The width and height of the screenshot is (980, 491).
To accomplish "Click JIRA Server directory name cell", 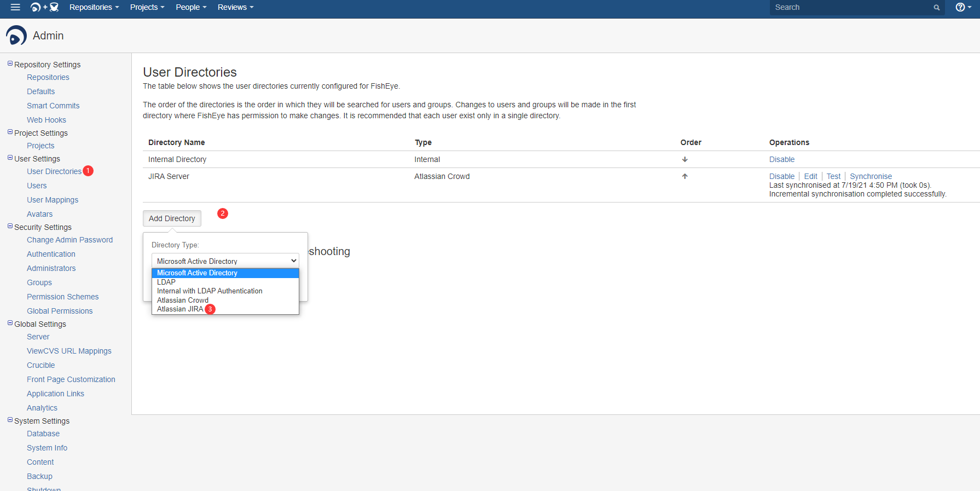I will pos(169,176).
